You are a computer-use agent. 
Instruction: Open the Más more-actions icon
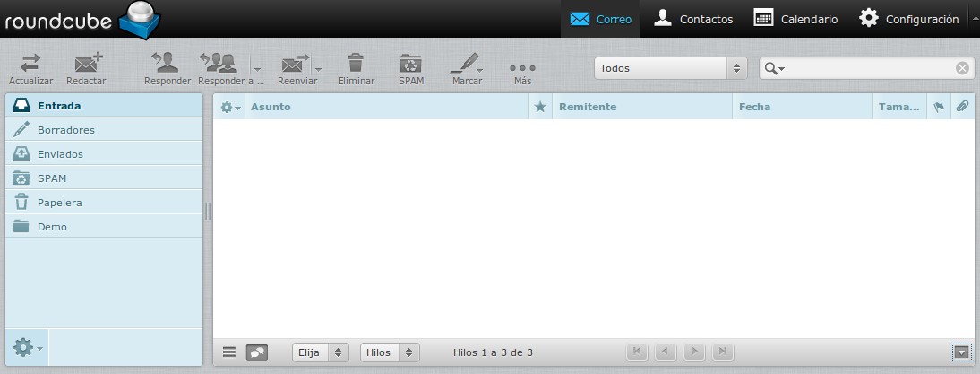coord(522,68)
